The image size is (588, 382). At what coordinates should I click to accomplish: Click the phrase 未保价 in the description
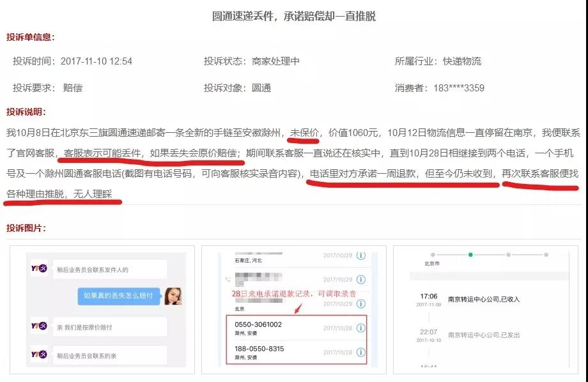[x=304, y=133]
